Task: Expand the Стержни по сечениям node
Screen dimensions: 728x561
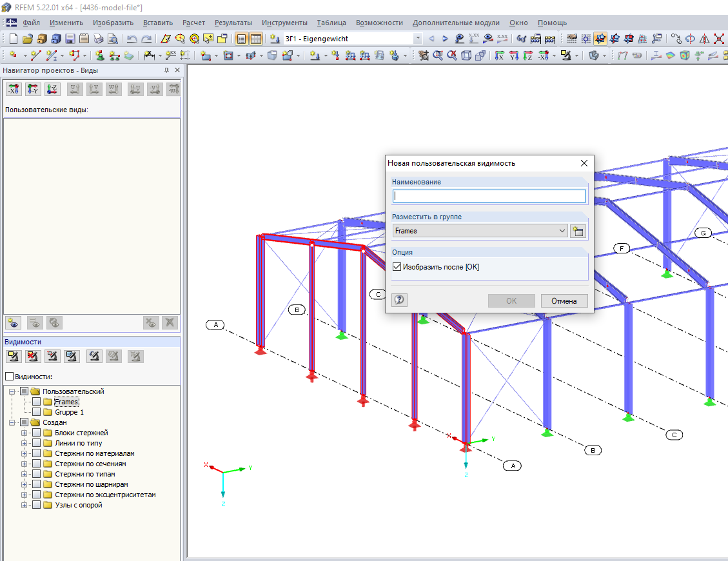Action: tap(24, 464)
